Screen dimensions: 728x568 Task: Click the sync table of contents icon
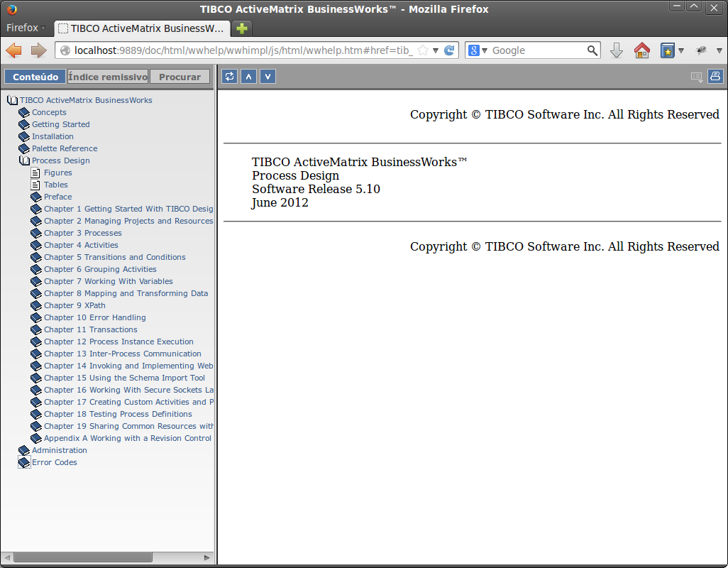pos(229,76)
